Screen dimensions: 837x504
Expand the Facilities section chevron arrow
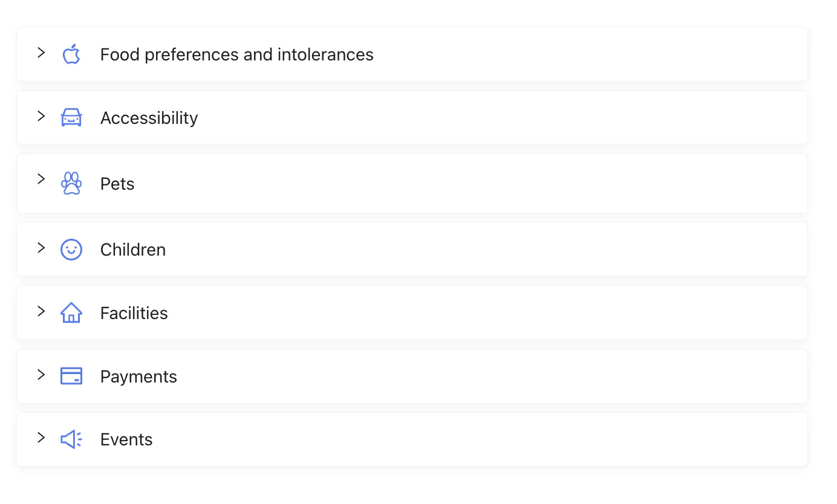(41, 311)
